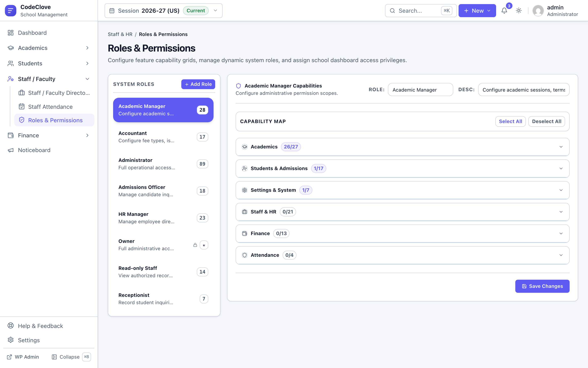Click Select All capabilities
The width and height of the screenshot is (588, 368).
(x=510, y=121)
